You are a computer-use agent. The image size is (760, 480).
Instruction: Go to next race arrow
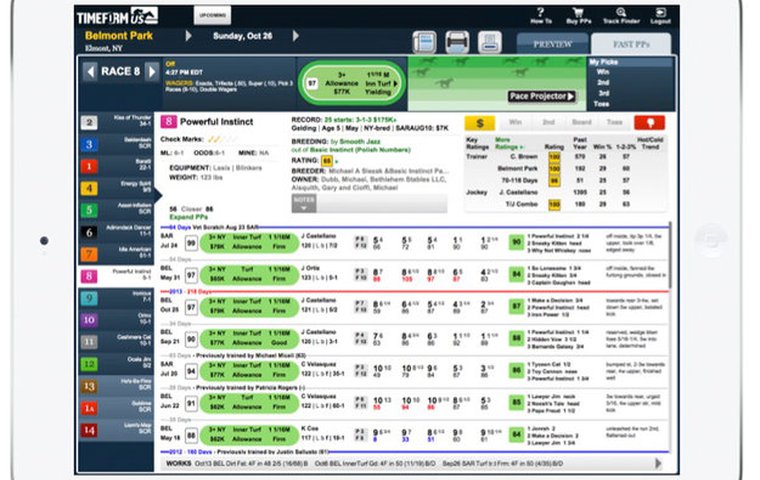pyautogui.click(x=152, y=72)
